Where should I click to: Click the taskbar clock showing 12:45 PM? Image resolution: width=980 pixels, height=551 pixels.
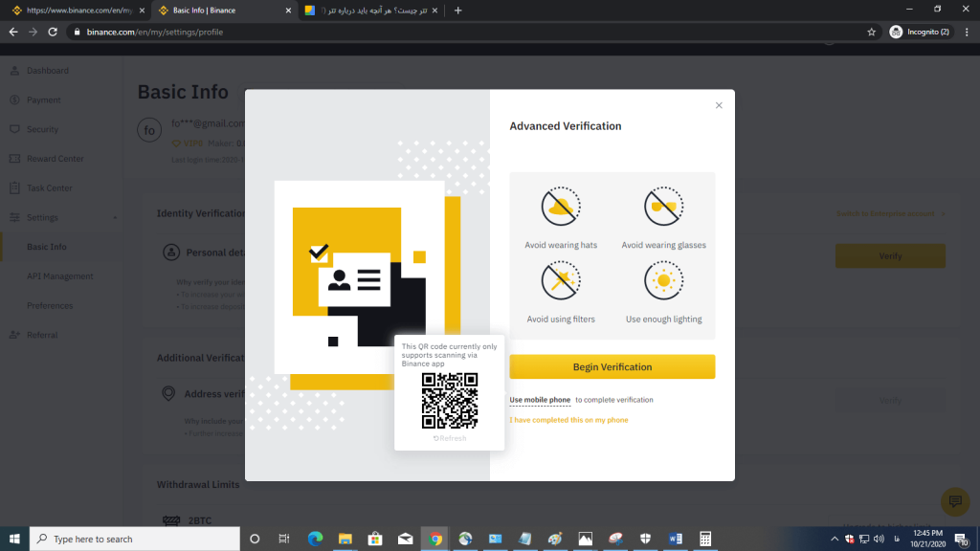click(927, 539)
